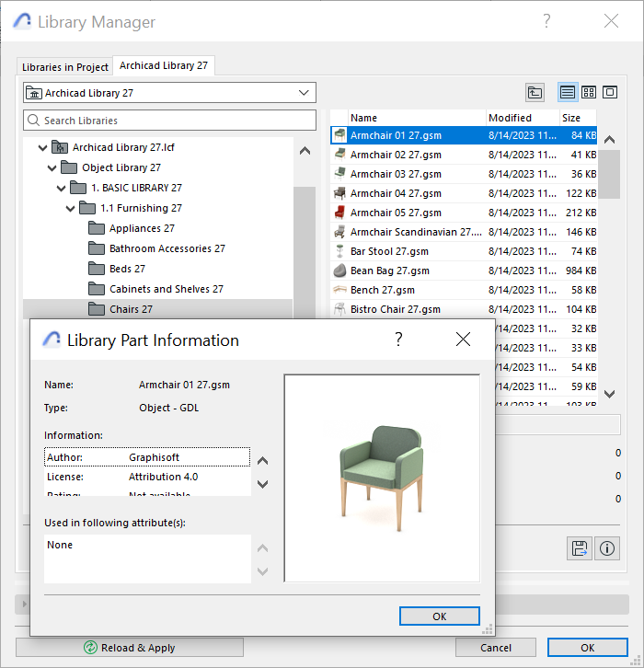This screenshot has width=644, height=668.
Task: Select the Bistro Chair 27.gsm row
Action: tap(464, 309)
